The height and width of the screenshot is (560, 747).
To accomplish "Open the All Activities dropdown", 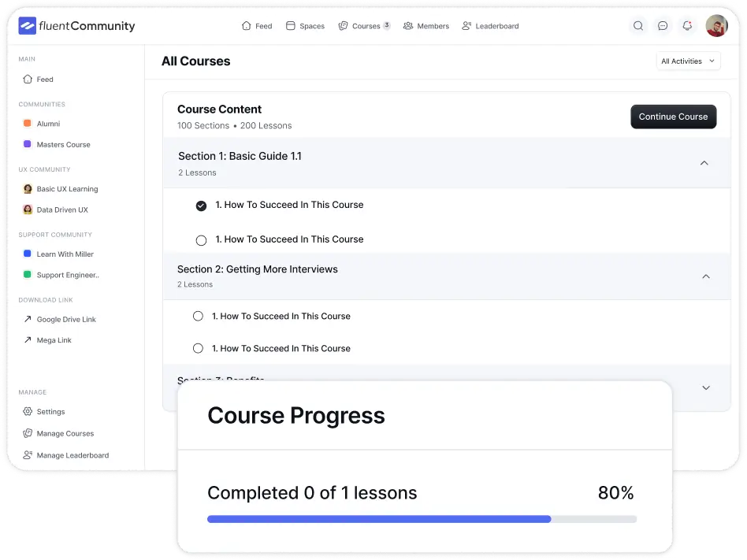I will (687, 61).
